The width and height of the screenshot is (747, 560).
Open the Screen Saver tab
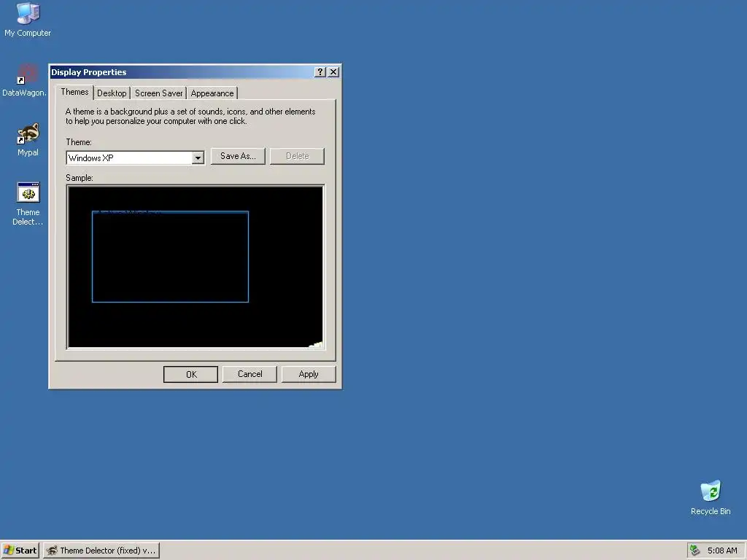[158, 93]
